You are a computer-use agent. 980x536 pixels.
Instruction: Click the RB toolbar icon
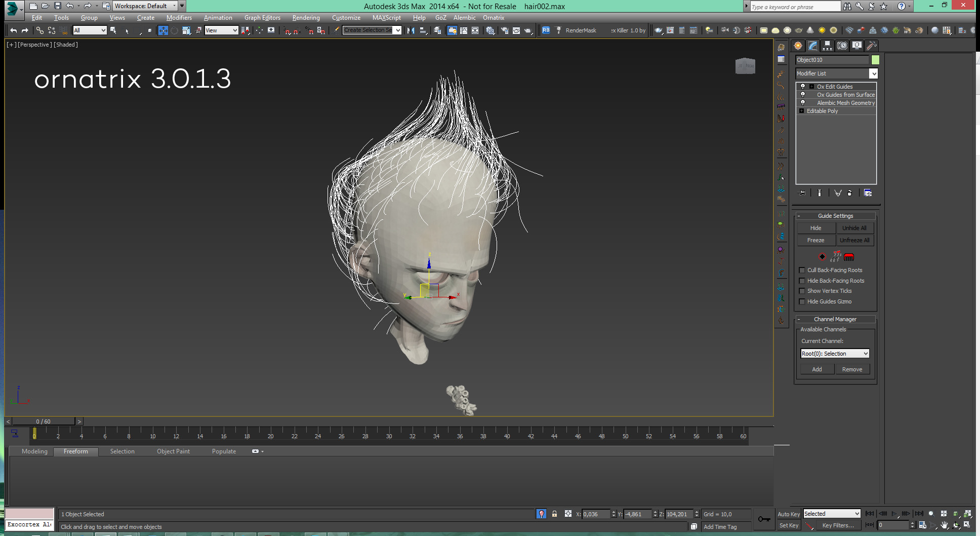pos(546,30)
